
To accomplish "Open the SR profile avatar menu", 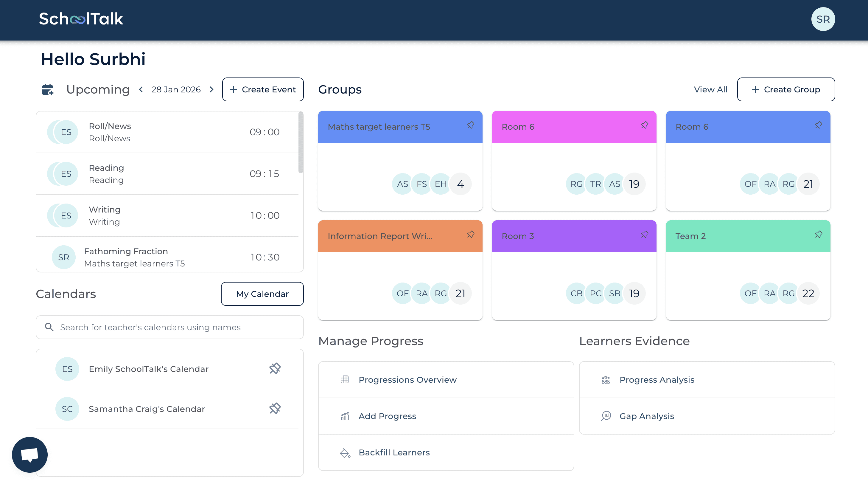I will [x=822, y=19].
